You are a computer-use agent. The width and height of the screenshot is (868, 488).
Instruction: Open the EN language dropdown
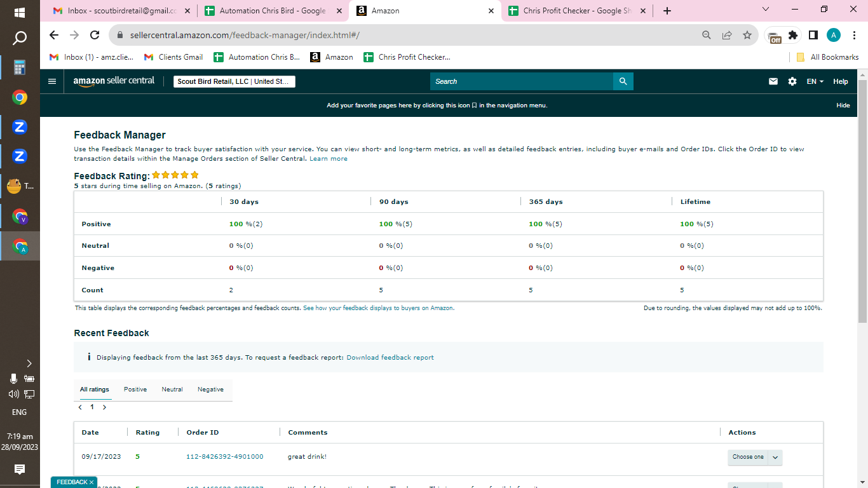[815, 81]
